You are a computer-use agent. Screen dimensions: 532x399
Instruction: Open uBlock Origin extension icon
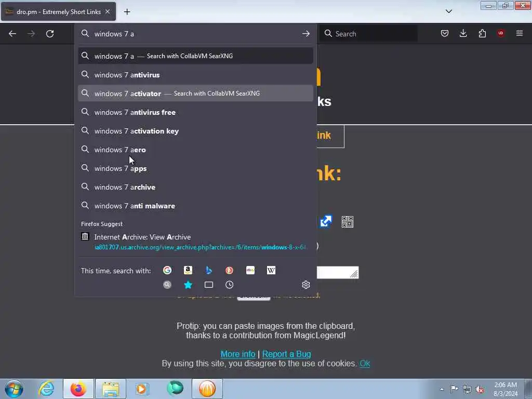[501, 33]
